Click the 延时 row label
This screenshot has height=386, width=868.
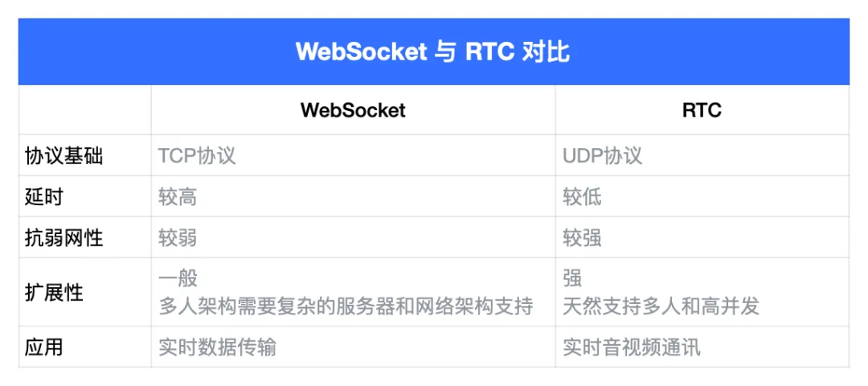point(45,197)
